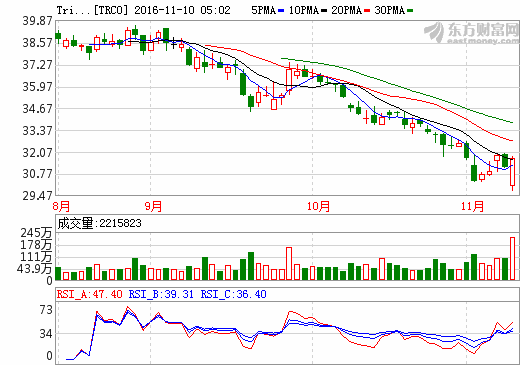Viewport: 520px width, 365px height.
Task: Click the 29.47 price axis label
Action: [37, 196]
